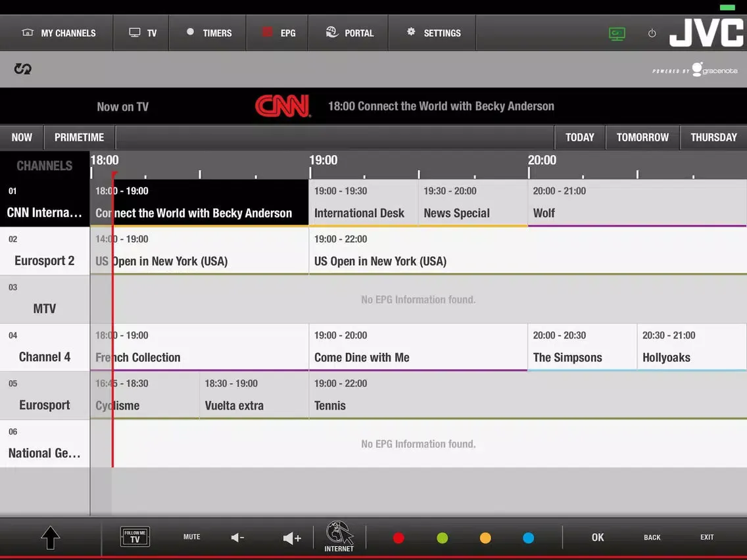Open News Special programme at 19:30

[x=473, y=203]
